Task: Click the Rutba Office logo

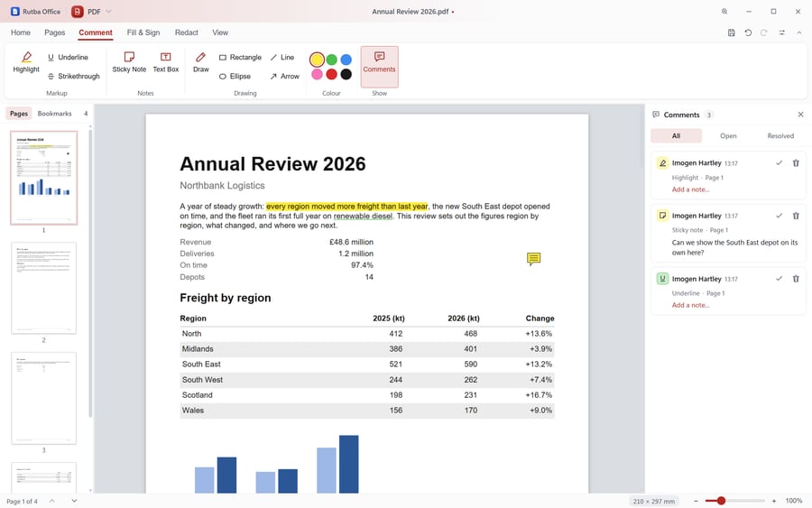Action: 15,12
